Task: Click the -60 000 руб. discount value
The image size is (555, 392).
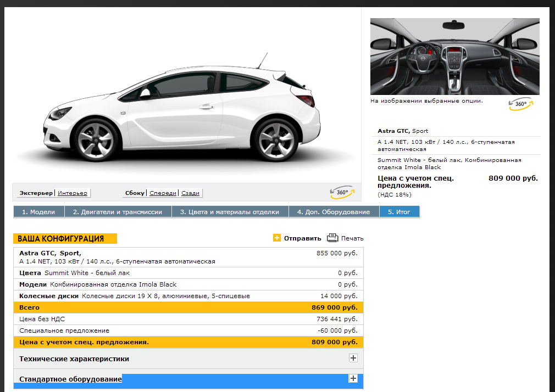Action: 338,331
